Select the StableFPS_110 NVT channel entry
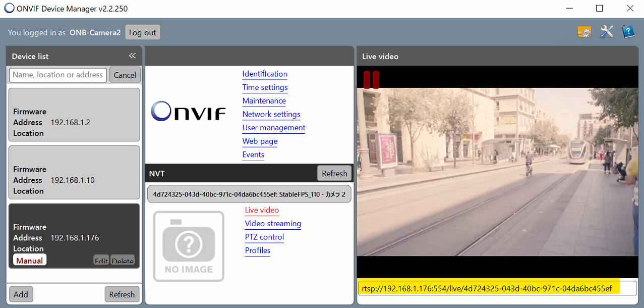Image resolution: width=644 pixels, height=308 pixels. [249, 193]
